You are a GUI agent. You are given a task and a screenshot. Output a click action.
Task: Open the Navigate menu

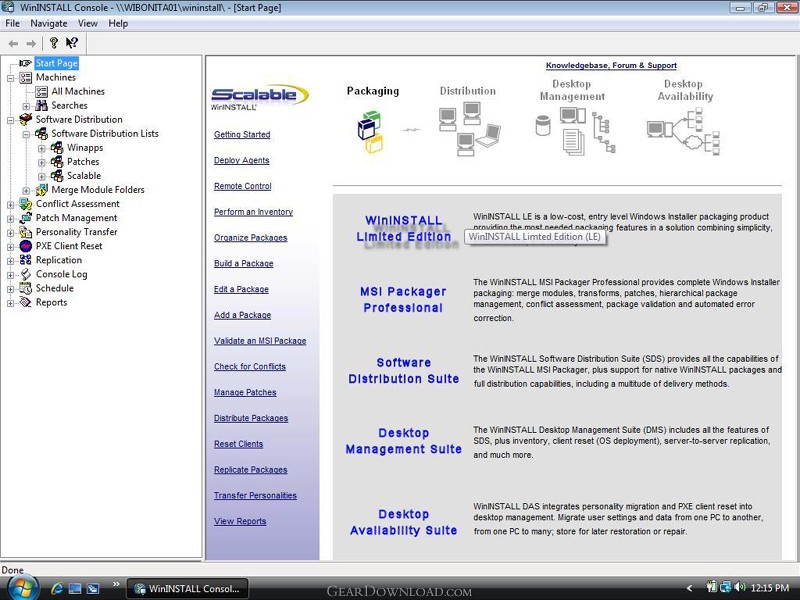point(48,23)
